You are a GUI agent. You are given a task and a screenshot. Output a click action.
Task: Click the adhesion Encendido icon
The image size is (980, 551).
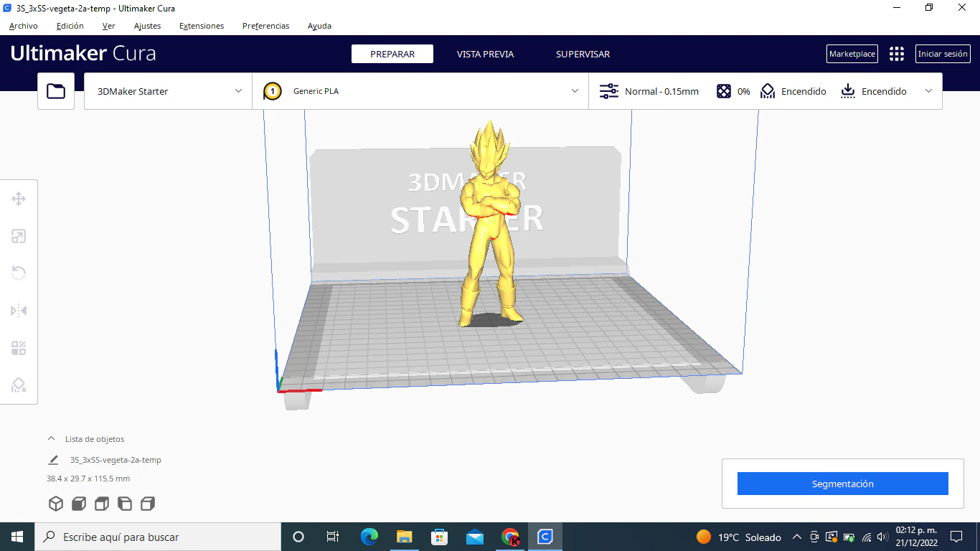848,91
